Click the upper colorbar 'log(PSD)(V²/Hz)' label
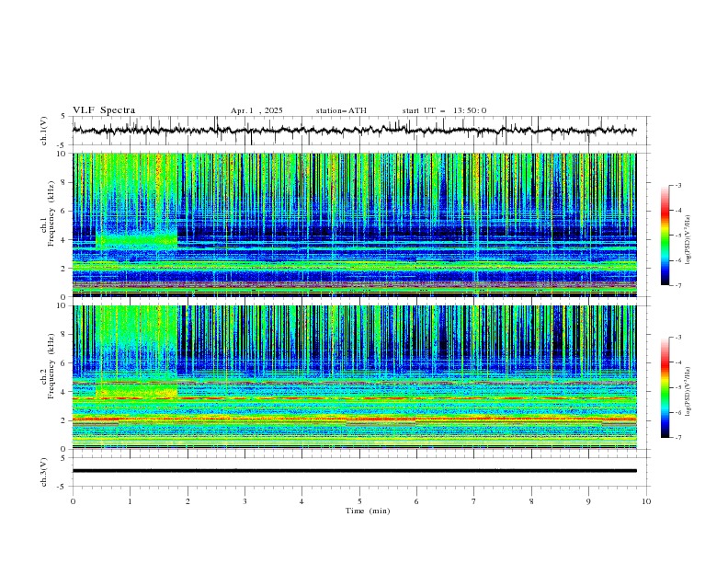 pos(688,240)
